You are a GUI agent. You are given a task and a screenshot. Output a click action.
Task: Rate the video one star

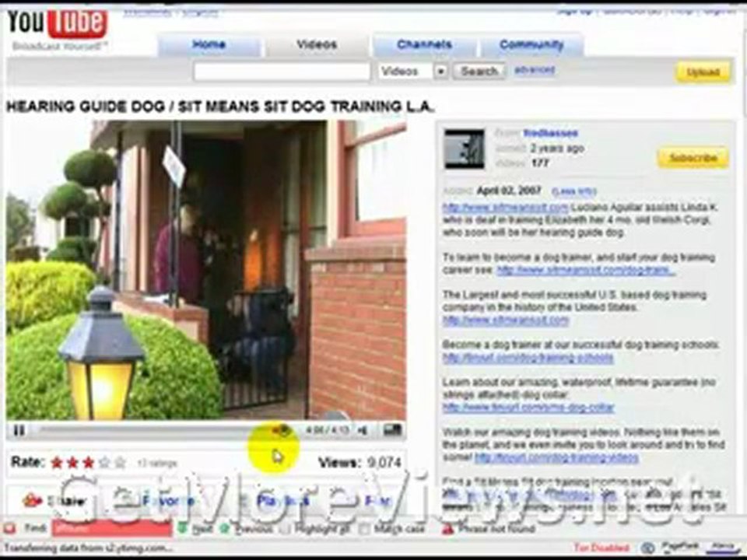[57, 462]
